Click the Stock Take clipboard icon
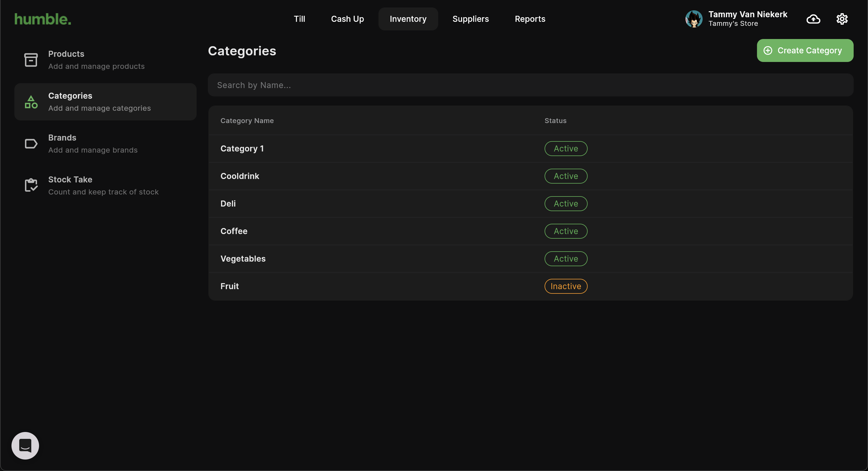Viewport: 868px width, 471px height. coord(31,185)
